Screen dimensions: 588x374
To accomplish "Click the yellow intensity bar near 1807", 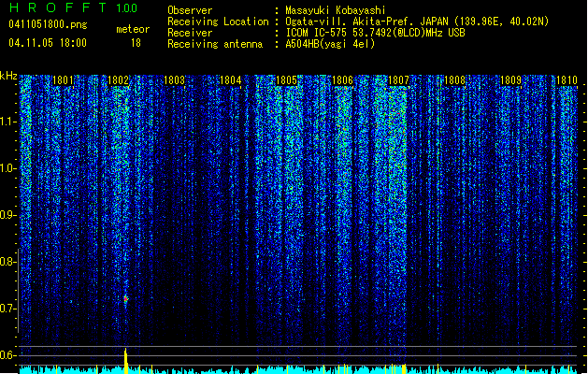I will click(x=404, y=368).
